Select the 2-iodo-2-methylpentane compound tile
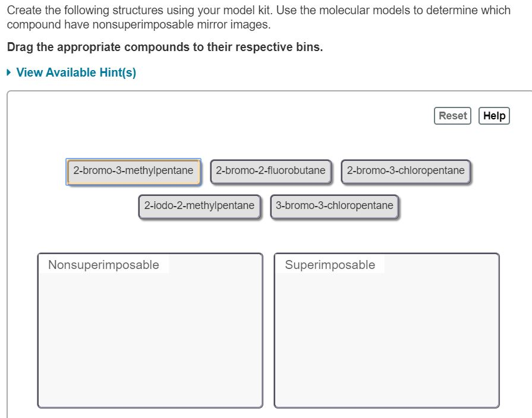 click(200, 206)
